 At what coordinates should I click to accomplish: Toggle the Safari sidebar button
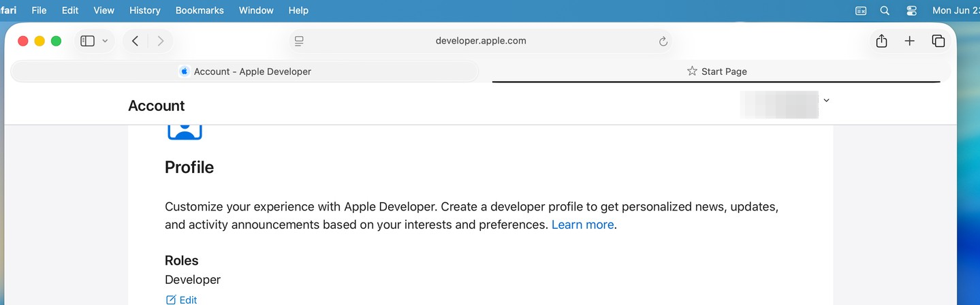[87, 41]
